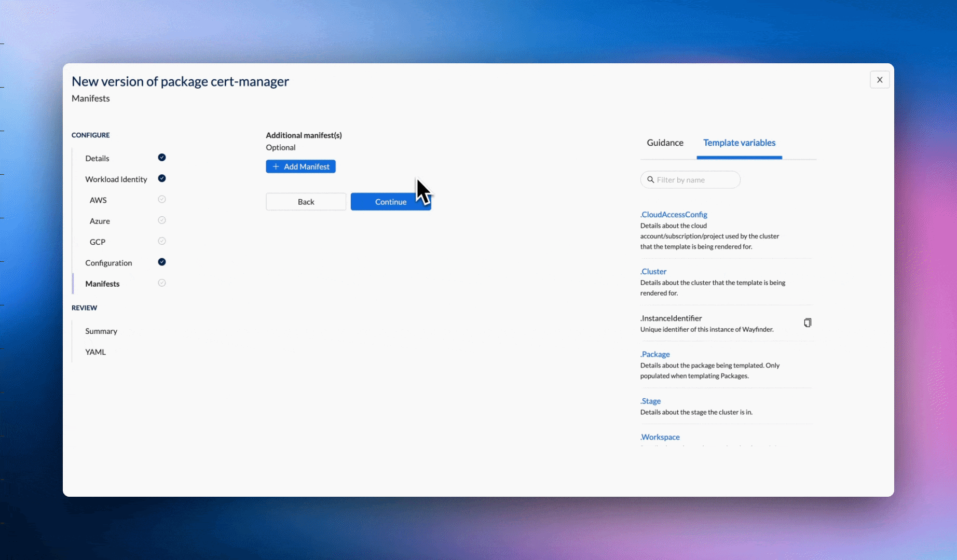Expand the .Package template variable
Screen dimensions: 957x560
[655, 355]
